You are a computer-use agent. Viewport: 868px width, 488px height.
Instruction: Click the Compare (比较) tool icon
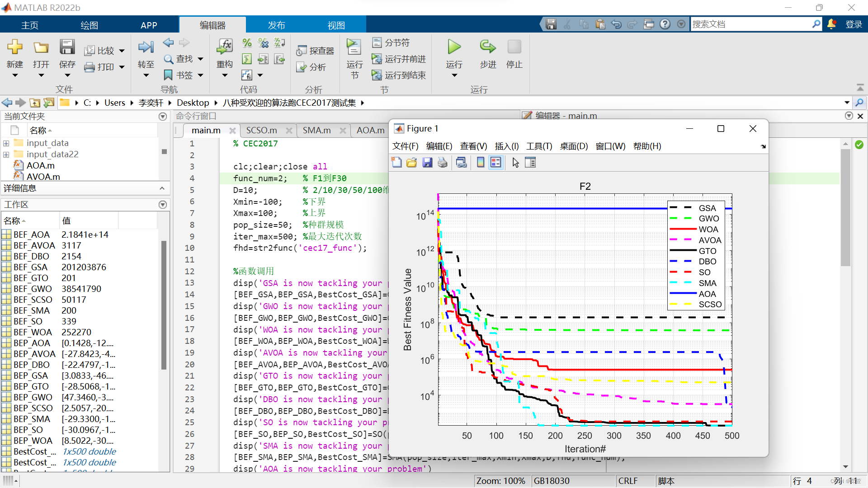coord(90,51)
